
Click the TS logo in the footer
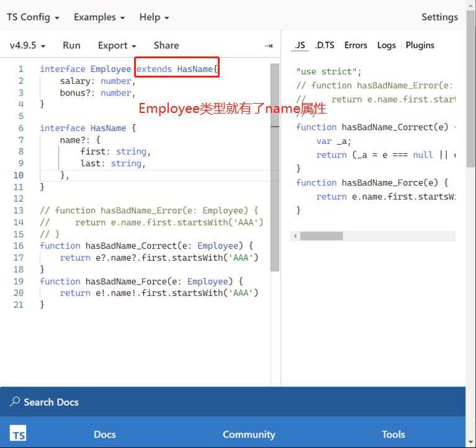(x=18, y=433)
